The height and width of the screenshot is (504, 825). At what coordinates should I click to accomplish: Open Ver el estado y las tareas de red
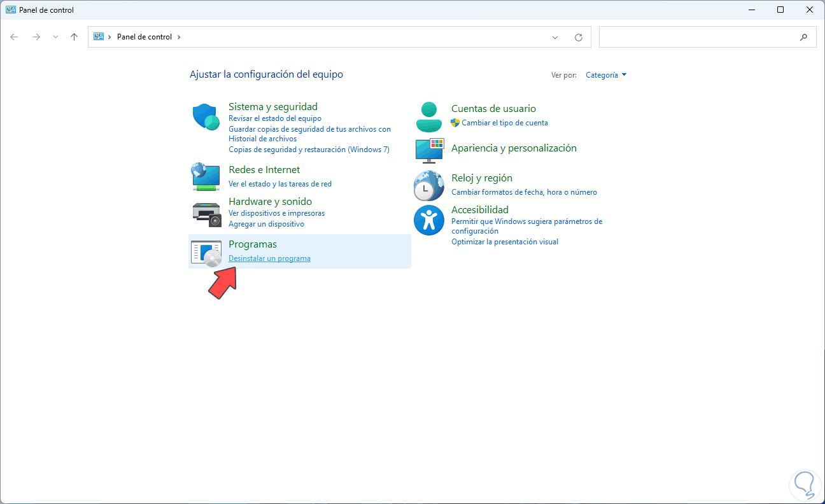[280, 184]
